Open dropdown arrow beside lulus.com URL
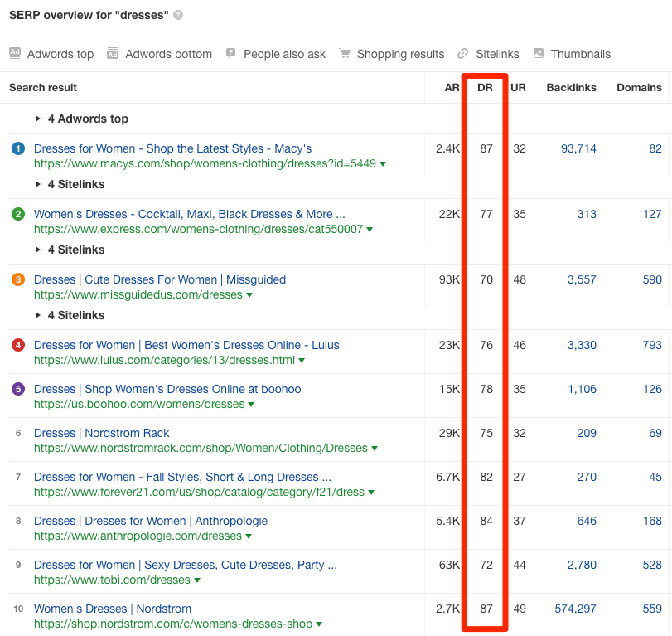Viewport: 672px width, 636px height. tap(302, 361)
